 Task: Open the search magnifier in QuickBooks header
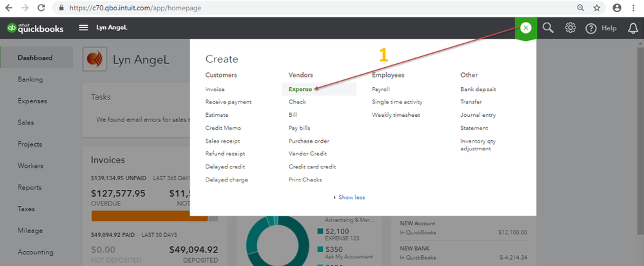coord(548,28)
